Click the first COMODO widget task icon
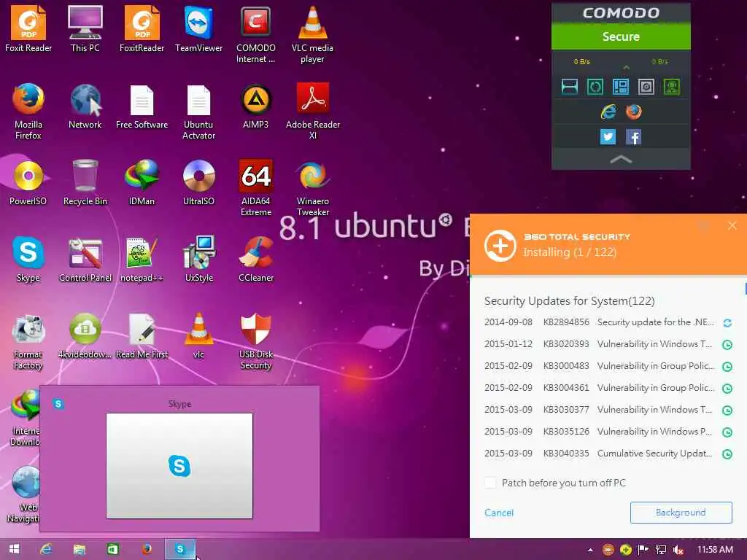The image size is (747, 560). click(569, 87)
